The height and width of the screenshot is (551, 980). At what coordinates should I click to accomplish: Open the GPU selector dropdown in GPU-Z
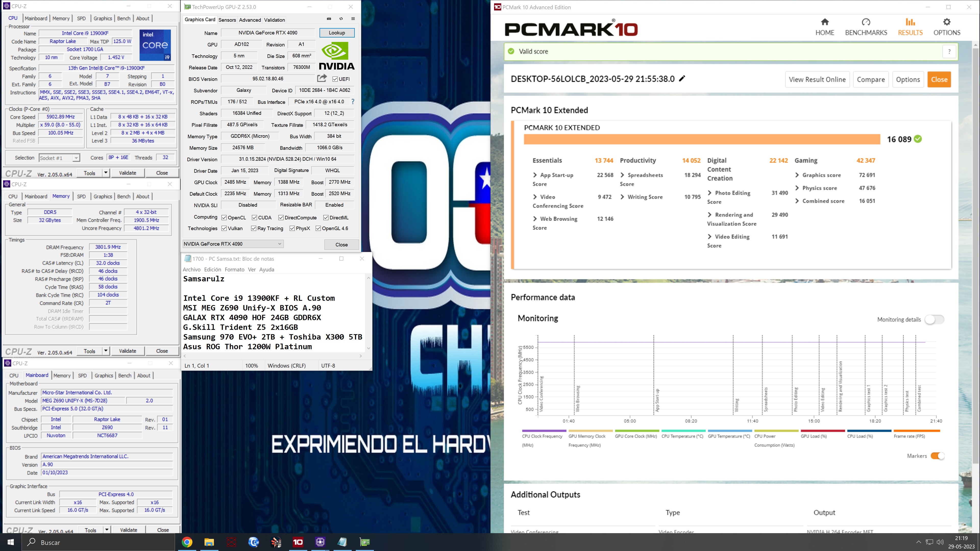click(233, 244)
